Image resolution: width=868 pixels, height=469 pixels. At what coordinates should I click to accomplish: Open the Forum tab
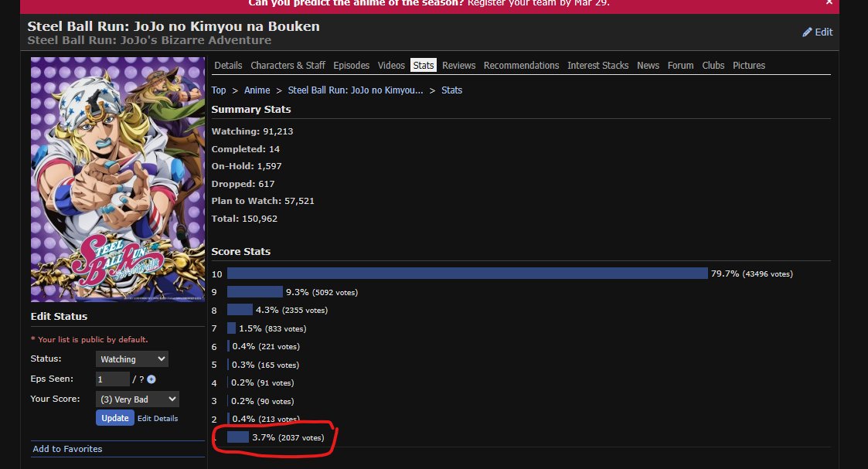[680, 65]
